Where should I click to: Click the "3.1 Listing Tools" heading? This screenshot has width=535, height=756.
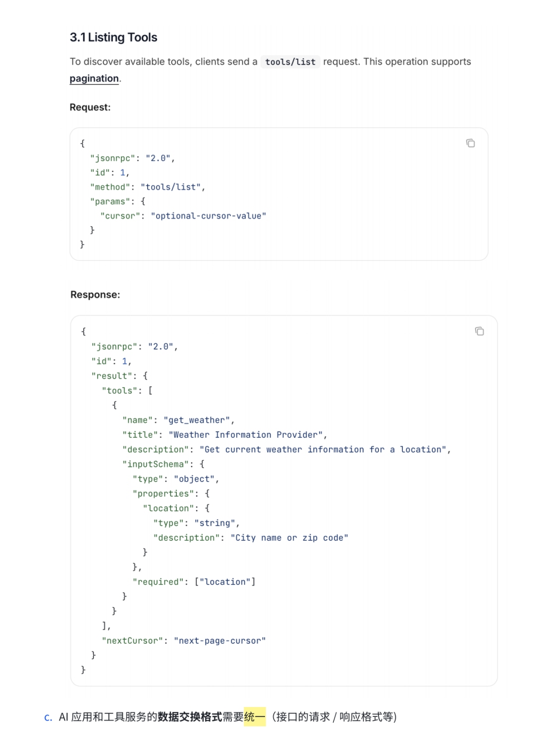click(x=113, y=38)
